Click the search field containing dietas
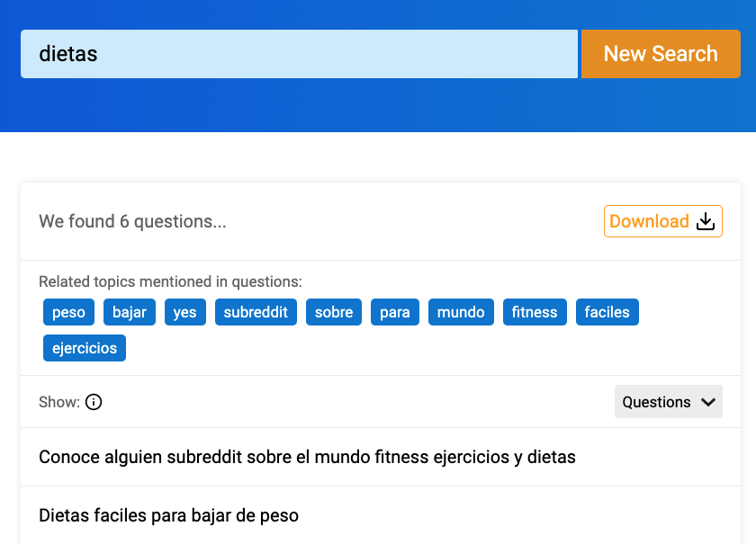This screenshot has width=756, height=544. [x=299, y=54]
